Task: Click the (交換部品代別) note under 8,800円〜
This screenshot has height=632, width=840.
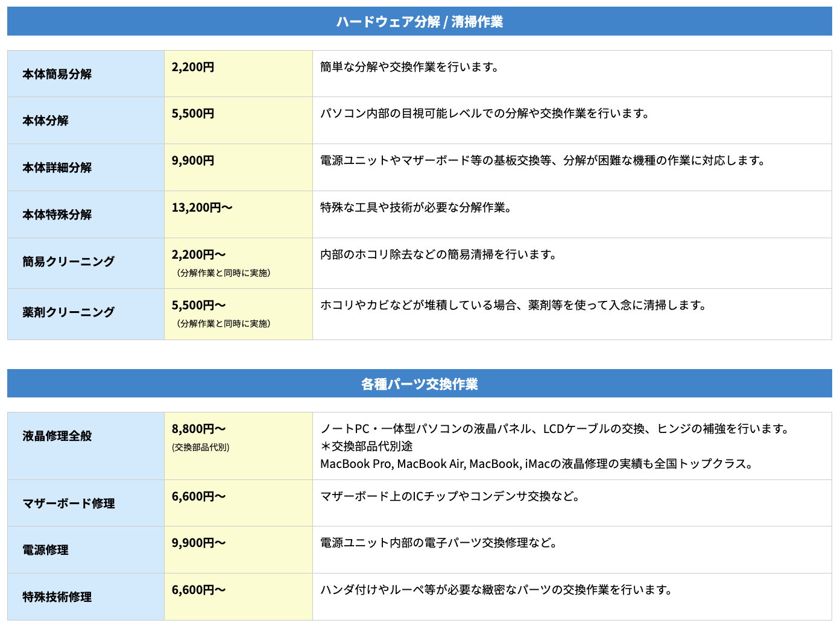Action: [x=201, y=447]
